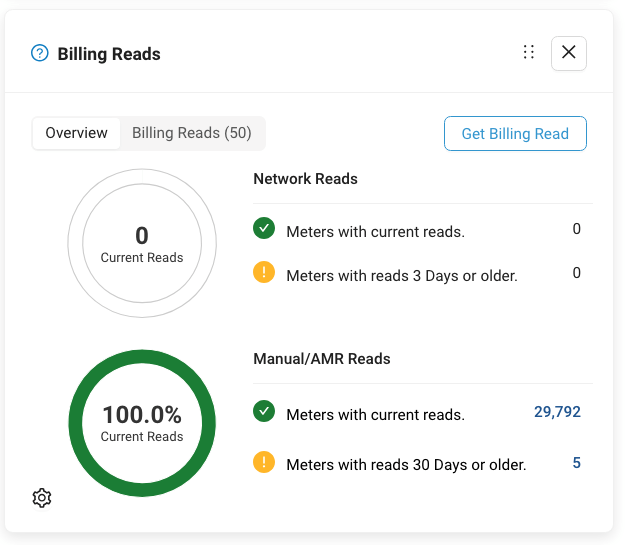Screen dimensions: 626x545
Task: Open the Billing Reads (50) tab
Action: (192, 133)
